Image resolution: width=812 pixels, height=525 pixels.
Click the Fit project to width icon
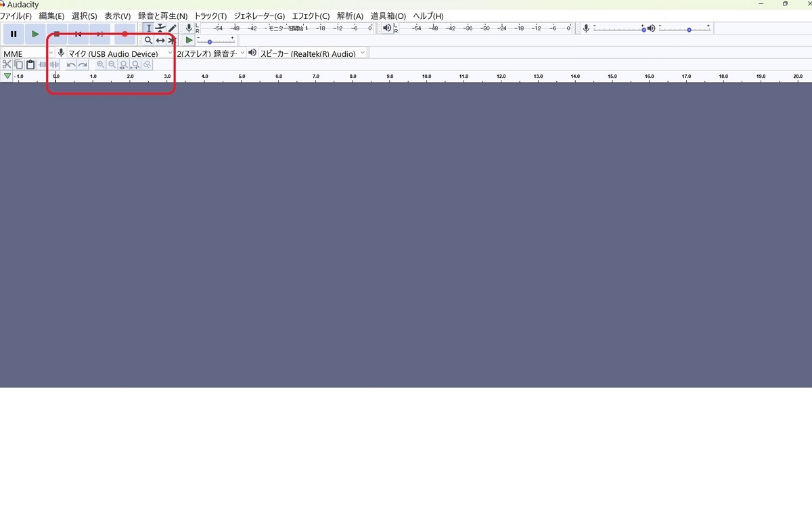135,65
